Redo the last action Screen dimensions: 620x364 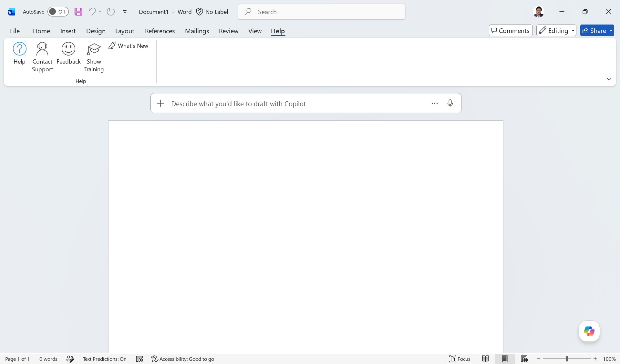tap(111, 12)
